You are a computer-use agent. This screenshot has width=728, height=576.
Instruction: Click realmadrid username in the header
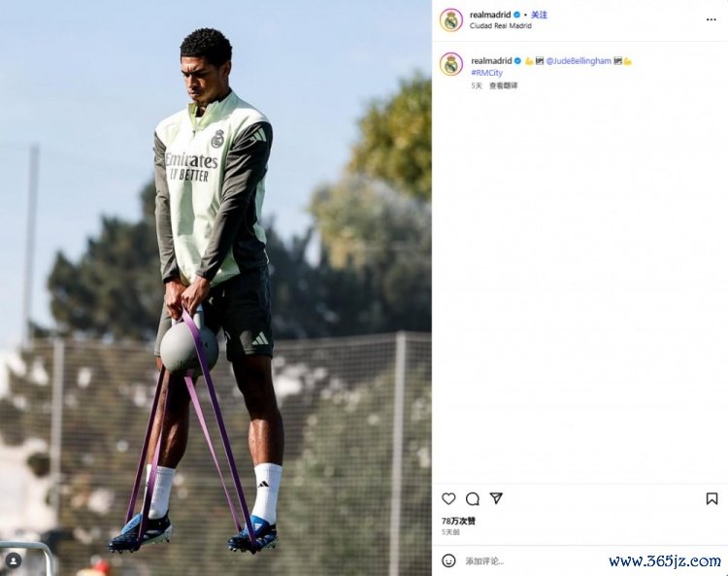(490, 15)
